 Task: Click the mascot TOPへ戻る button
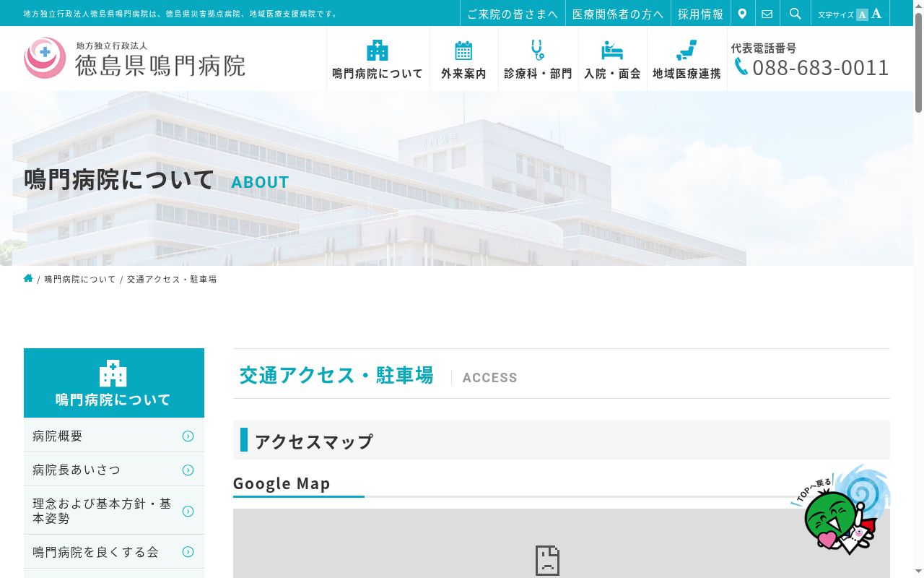tap(840, 510)
